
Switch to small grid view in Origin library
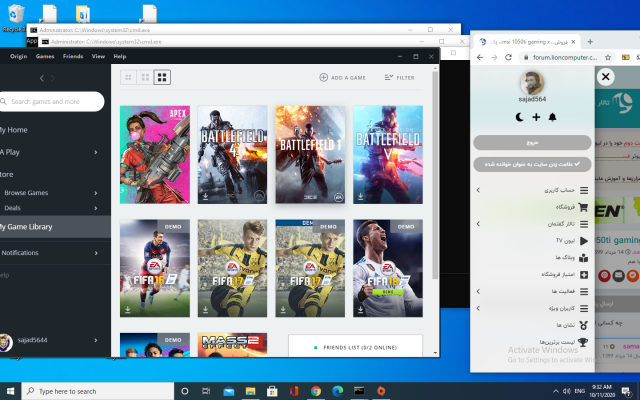[x=128, y=77]
